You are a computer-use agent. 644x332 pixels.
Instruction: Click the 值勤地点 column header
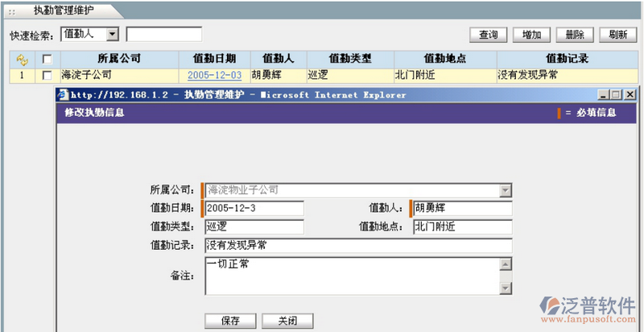pyautogui.click(x=445, y=59)
